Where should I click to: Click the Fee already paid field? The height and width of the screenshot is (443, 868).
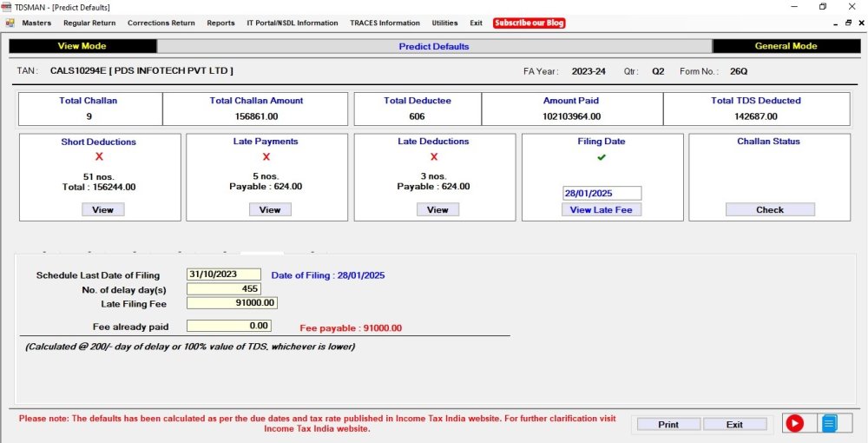[229, 326]
